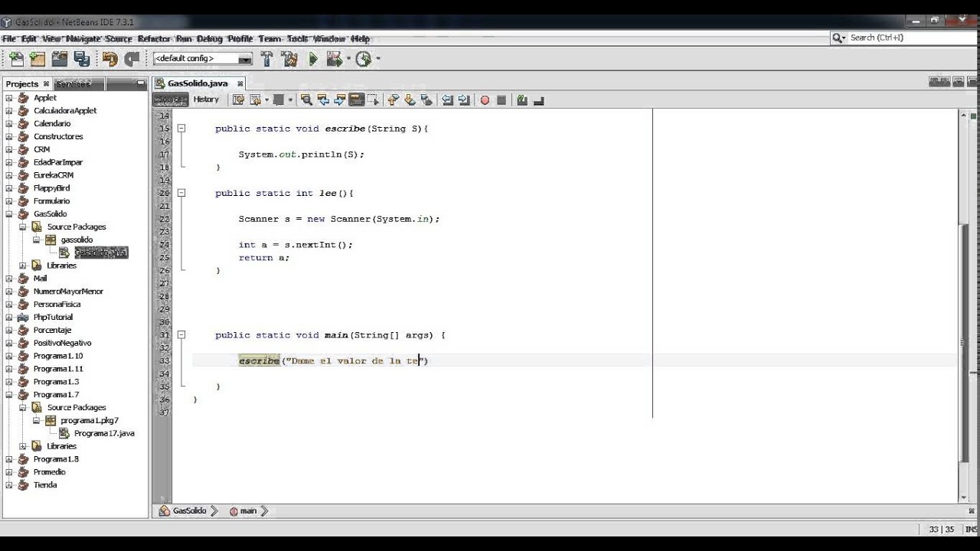Collapse the GasSolido project node
The width and height of the screenshot is (980, 551).
9,214
